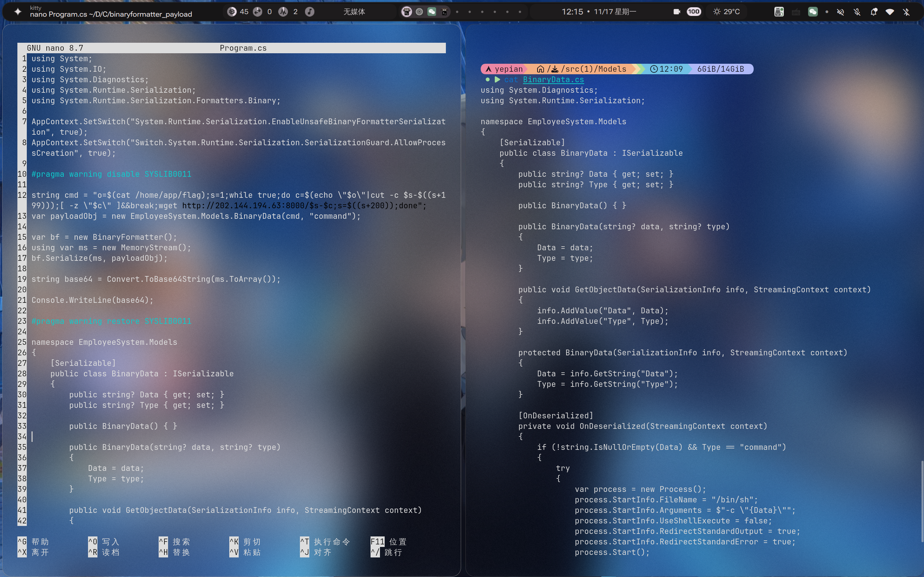The width and height of the screenshot is (924, 577).
Task: Click the CPU usage indicator icon
Action: click(x=231, y=12)
